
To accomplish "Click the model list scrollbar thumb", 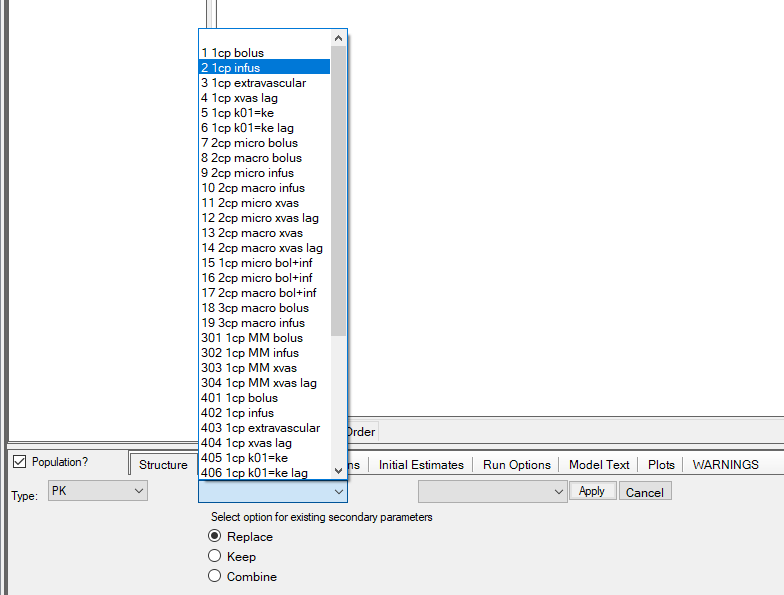I will [338, 191].
